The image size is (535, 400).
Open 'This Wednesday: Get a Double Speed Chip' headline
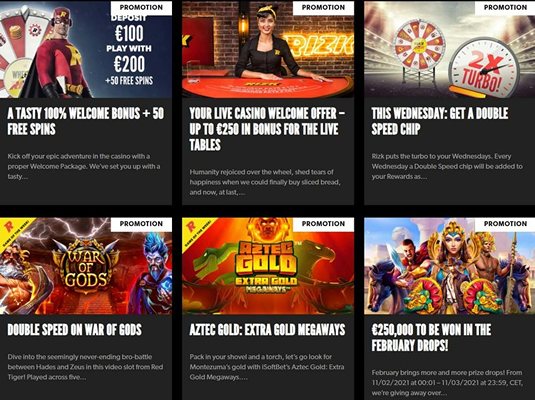coord(440,121)
